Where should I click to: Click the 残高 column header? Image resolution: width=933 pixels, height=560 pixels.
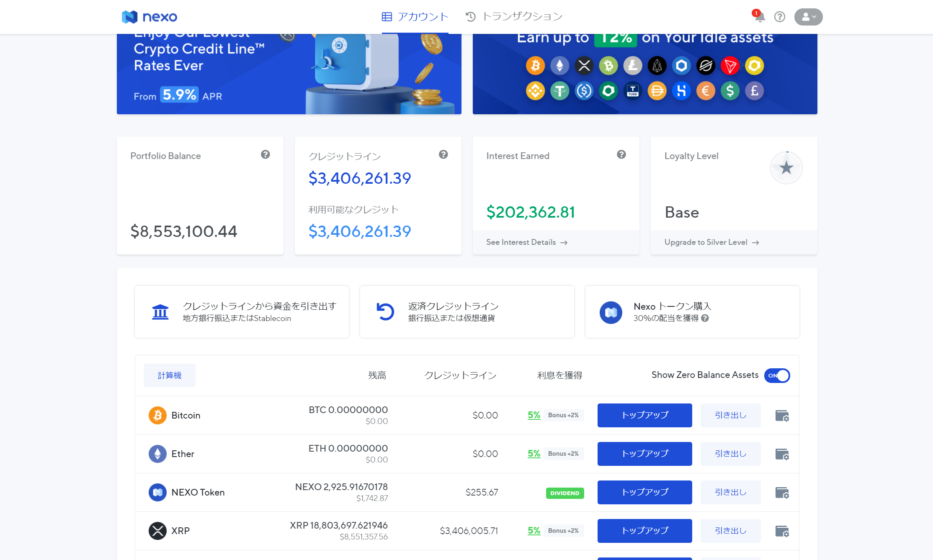tap(377, 375)
